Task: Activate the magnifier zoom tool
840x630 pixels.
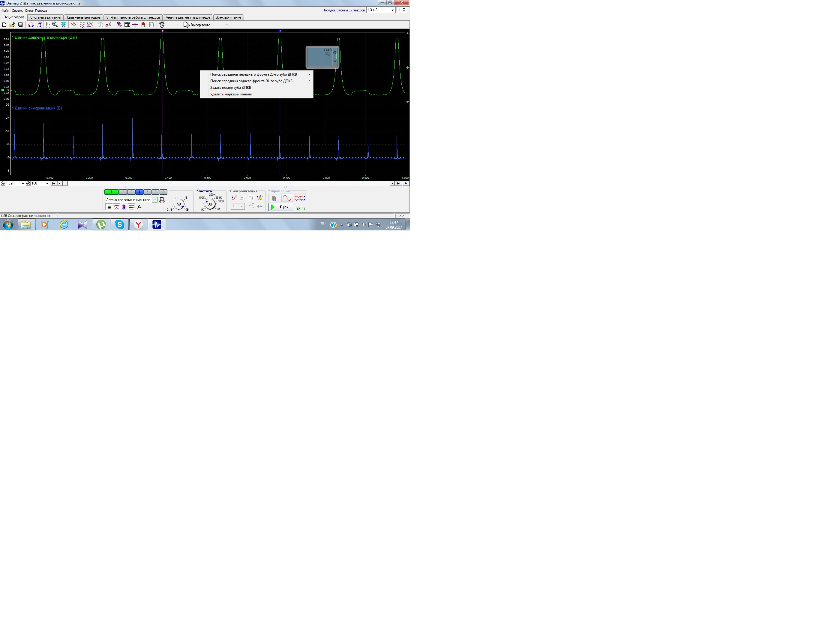Action: pos(55,25)
